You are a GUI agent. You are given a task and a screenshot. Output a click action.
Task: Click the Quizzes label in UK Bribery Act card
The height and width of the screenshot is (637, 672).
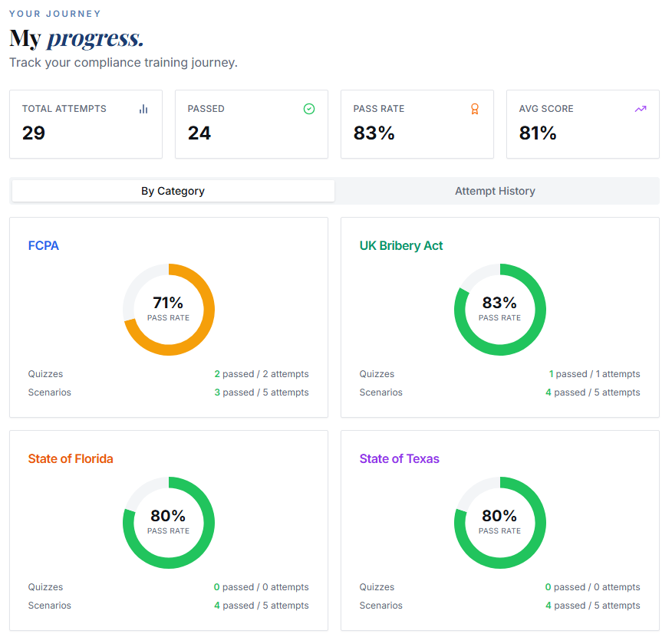coord(377,374)
